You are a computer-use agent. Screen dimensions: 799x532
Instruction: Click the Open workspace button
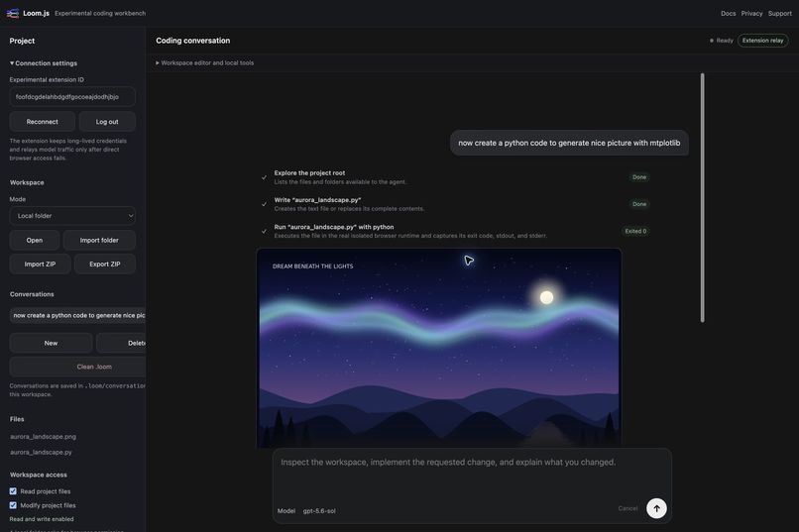(35, 241)
